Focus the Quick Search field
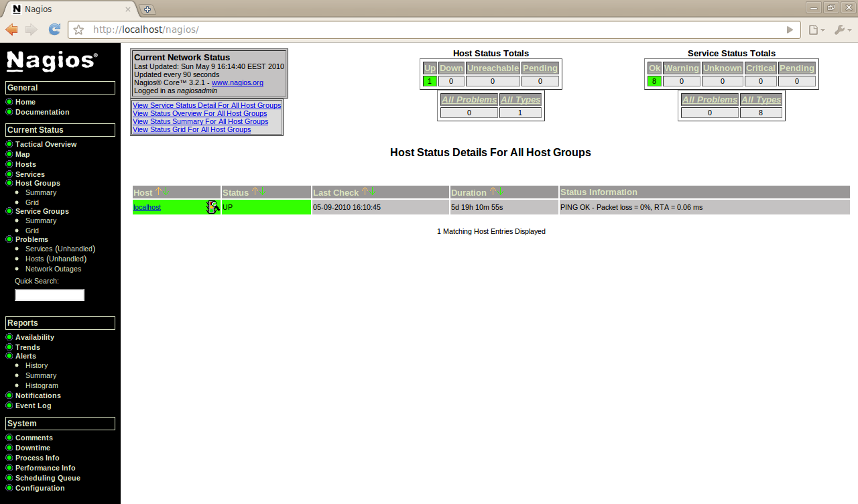The image size is (858, 504). pyautogui.click(x=50, y=295)
